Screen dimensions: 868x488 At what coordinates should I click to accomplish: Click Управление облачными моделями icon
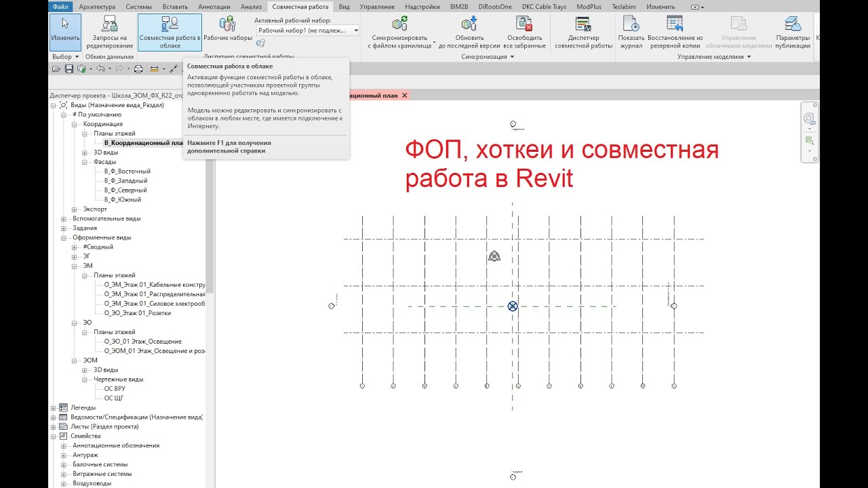tap(738, 32)
